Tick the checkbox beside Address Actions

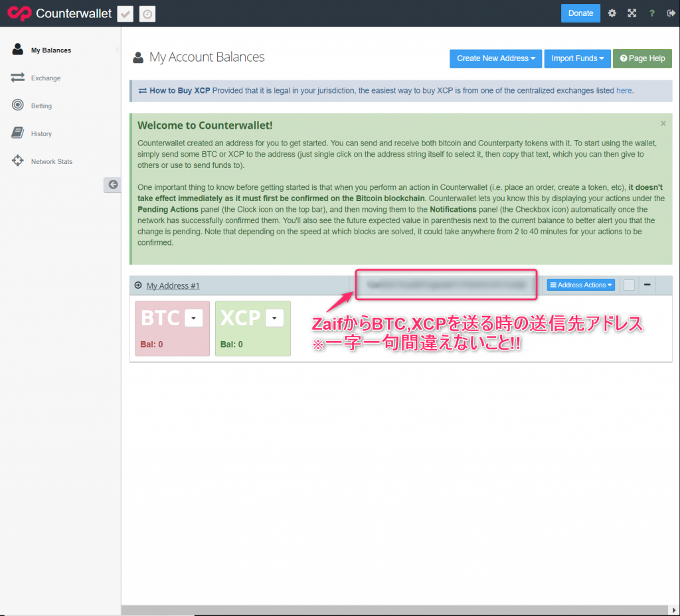(629, 285)
